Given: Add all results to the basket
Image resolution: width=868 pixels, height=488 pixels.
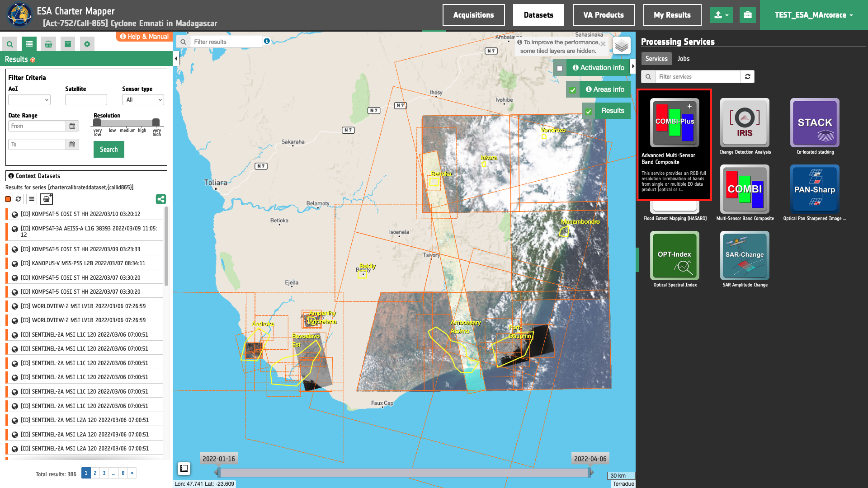Looking at the screenshot, I should click(46, 199).
